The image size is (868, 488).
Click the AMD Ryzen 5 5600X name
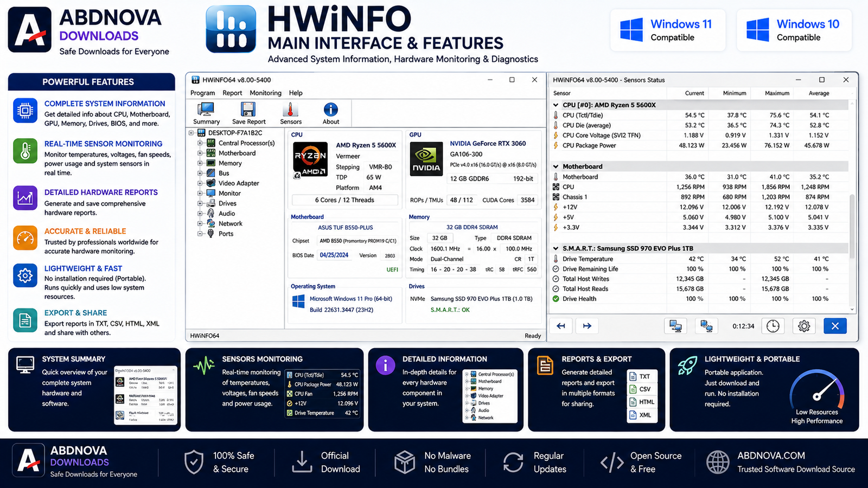[366, 145]
